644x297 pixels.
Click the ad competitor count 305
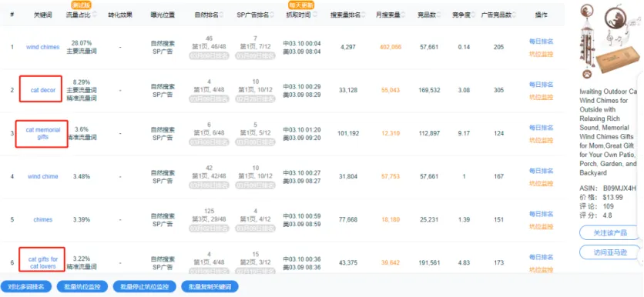tap(498, 90)
